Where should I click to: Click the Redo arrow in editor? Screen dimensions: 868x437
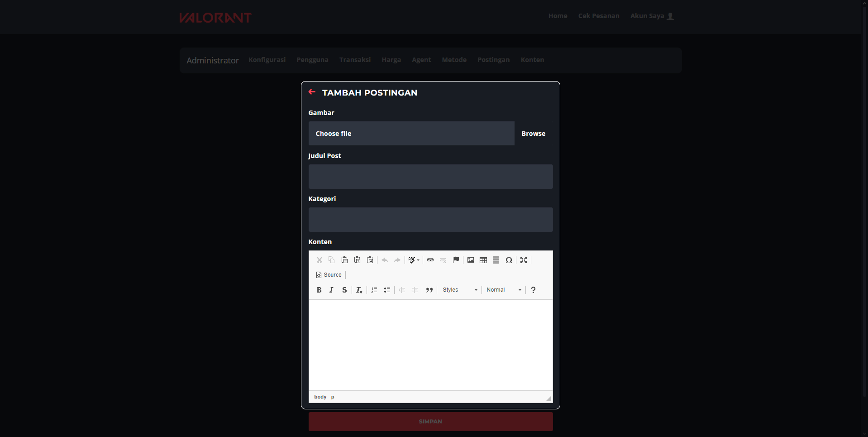coord(397,260)
